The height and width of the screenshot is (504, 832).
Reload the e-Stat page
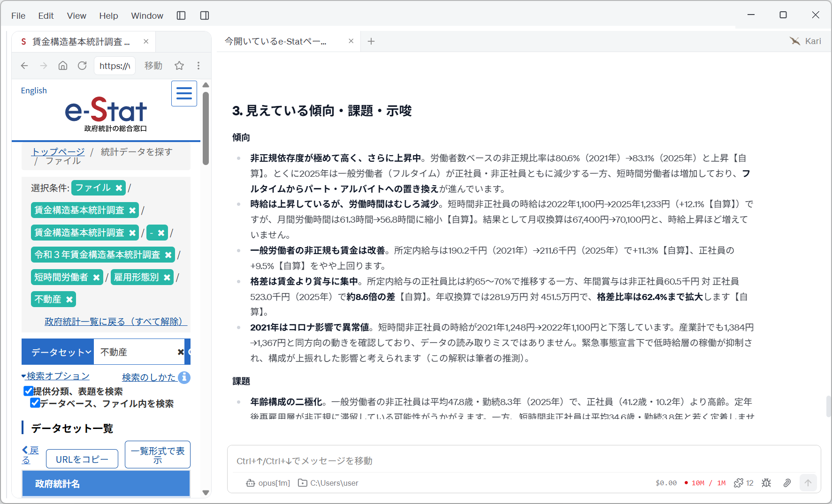(x=82, y=66)
